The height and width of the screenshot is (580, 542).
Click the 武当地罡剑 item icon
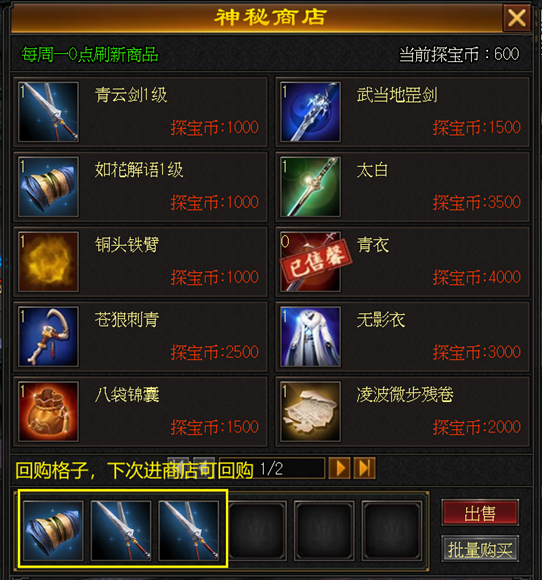click(310, 112)
